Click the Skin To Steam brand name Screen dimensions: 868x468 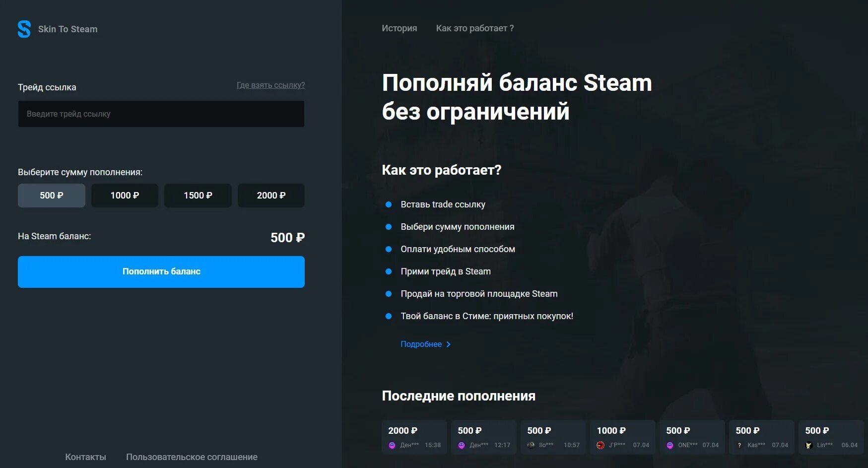[67, 29]
